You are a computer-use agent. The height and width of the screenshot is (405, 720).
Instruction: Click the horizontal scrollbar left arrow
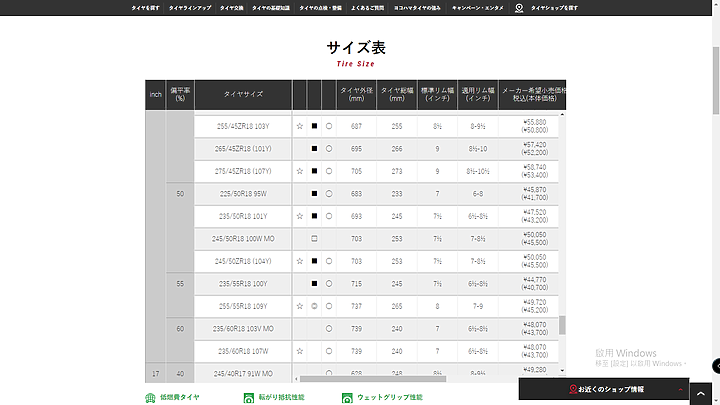tap(296, 379)
